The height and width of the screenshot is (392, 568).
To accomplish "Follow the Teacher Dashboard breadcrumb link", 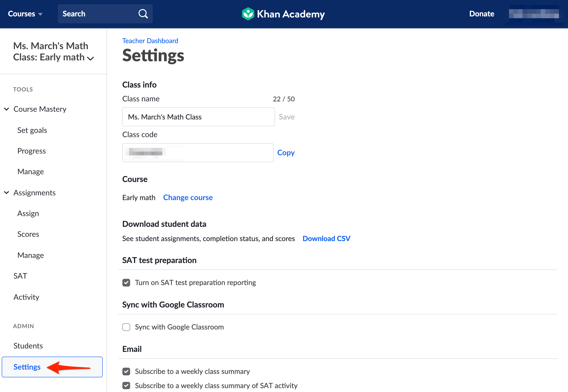I will pos(150,41).
